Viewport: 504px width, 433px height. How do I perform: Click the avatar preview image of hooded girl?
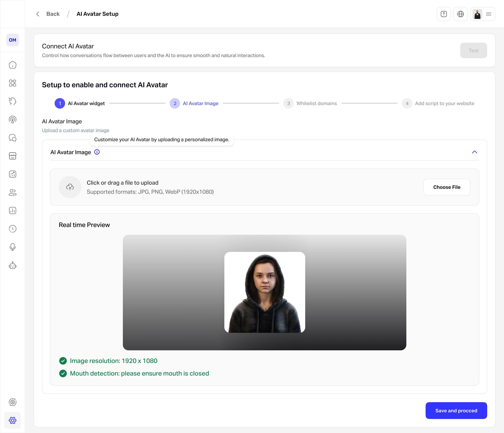pos(264,292)
